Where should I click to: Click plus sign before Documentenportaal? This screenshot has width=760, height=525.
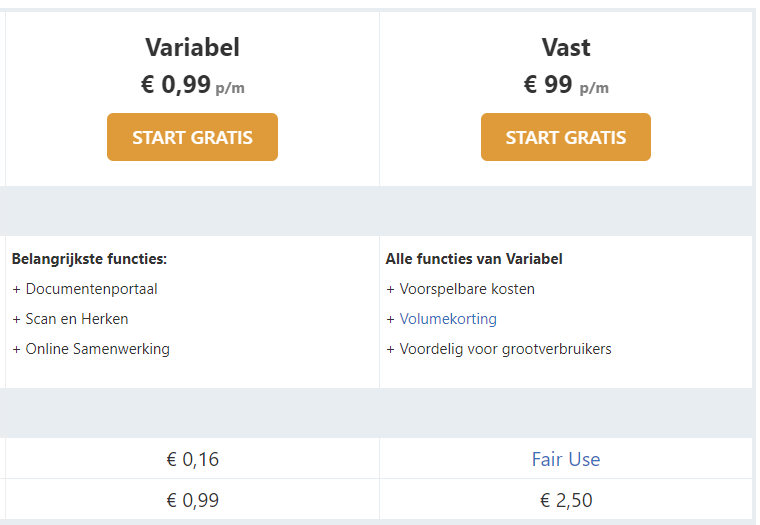[16, 289]
